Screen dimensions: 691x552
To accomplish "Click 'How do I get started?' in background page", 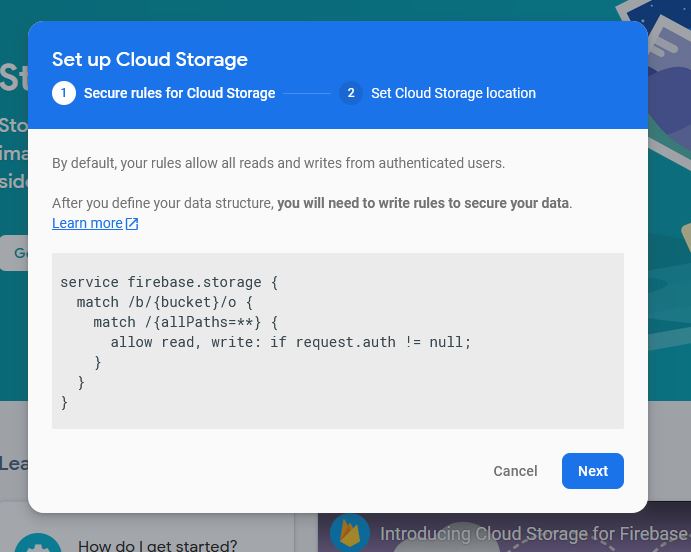I will pos(157,545).
